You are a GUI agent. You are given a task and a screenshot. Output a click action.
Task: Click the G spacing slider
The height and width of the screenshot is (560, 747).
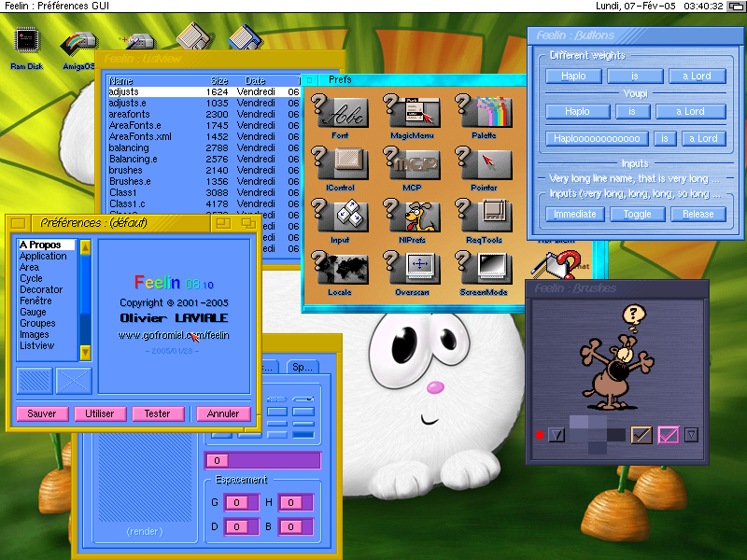point(242,502)
